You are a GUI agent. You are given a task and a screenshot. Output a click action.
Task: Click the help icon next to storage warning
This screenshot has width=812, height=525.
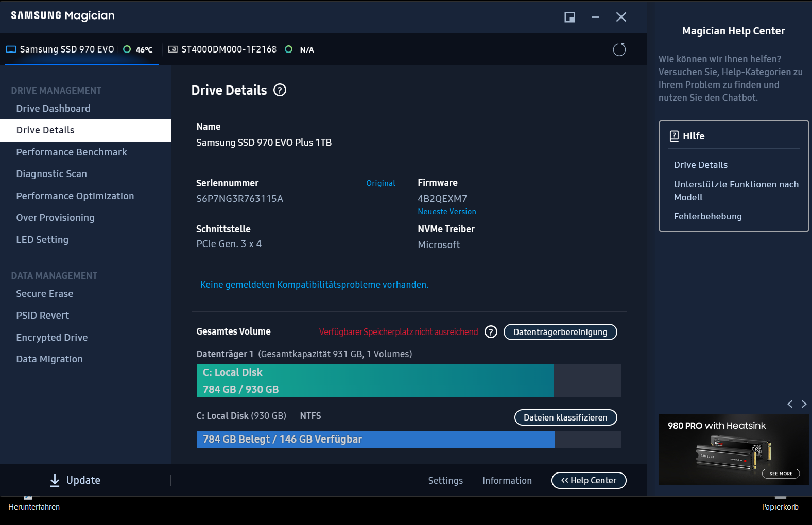[491, 332]
